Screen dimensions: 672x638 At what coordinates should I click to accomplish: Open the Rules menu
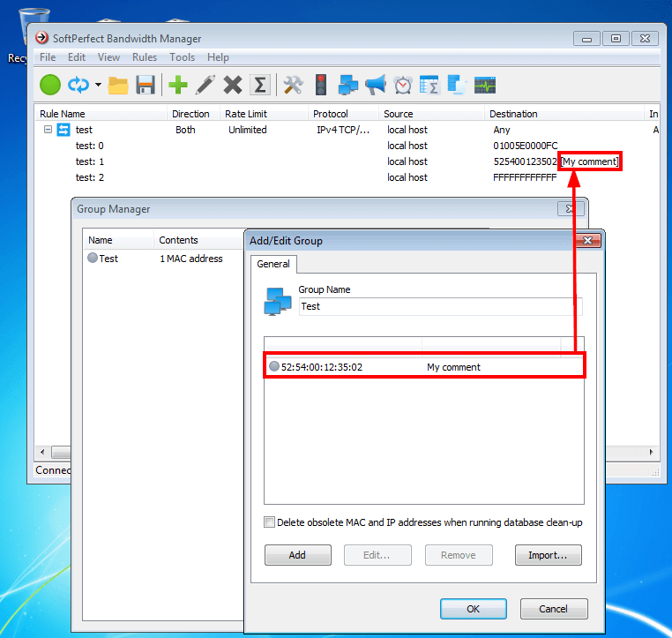pos(145,57)
